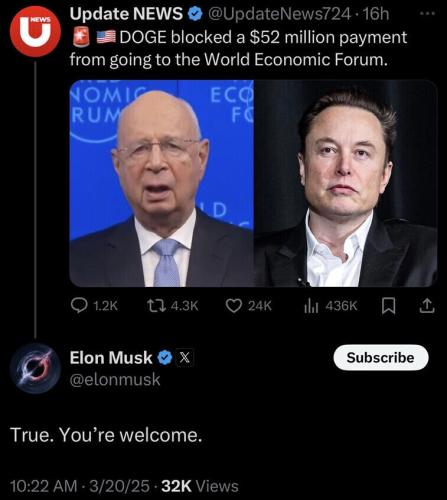The width and height of the screenshot is (447, 500).
Task: Click Elon Musk's blue verified checkmark
Action: (x=165, y=358)
